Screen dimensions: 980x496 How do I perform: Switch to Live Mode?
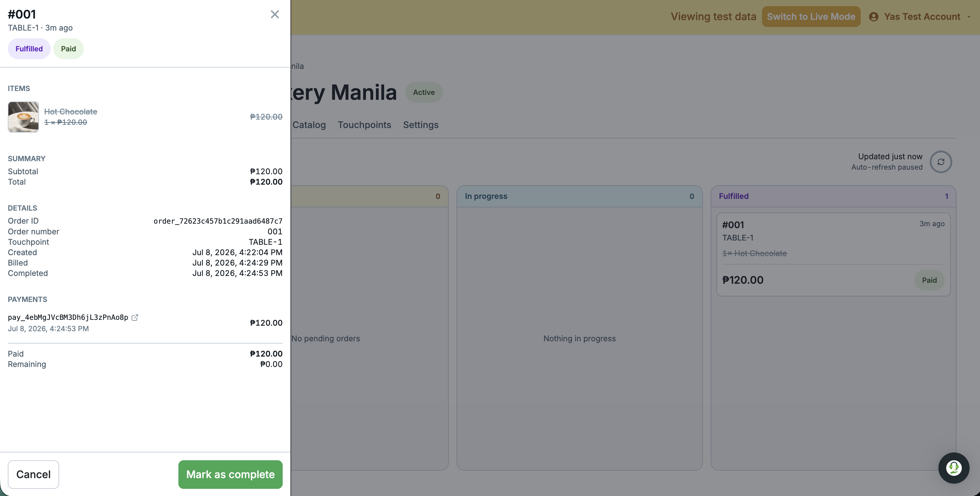(811, 17)
